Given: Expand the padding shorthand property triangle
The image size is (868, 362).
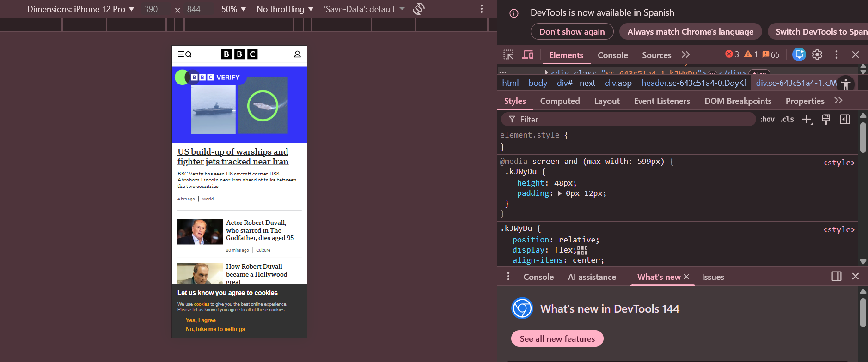Looking at the screenshot, I should pos(560,193).
